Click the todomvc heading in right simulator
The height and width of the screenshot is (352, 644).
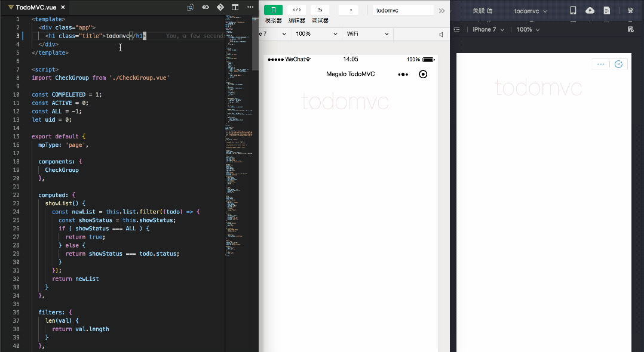538,87
